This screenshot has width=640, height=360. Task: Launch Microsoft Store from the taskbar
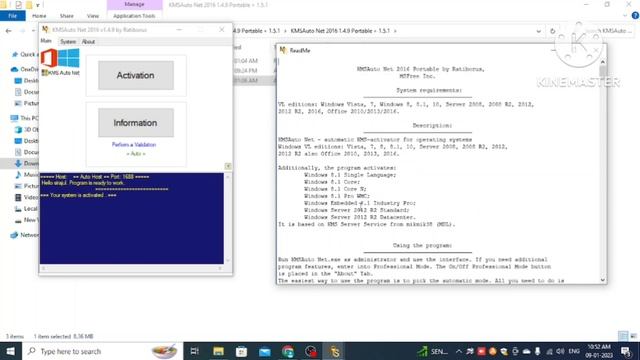[x=241, y=351]
